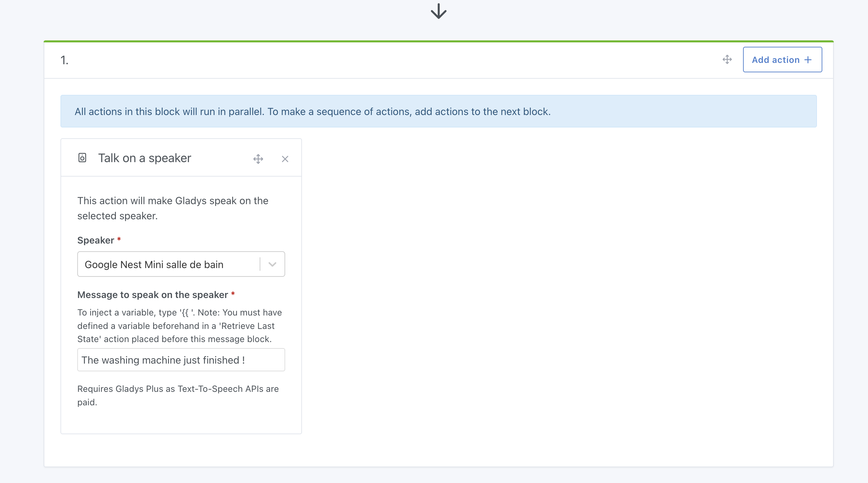
Task: Click the speaker dropdown expand arrow
Action: pos(272,264)
